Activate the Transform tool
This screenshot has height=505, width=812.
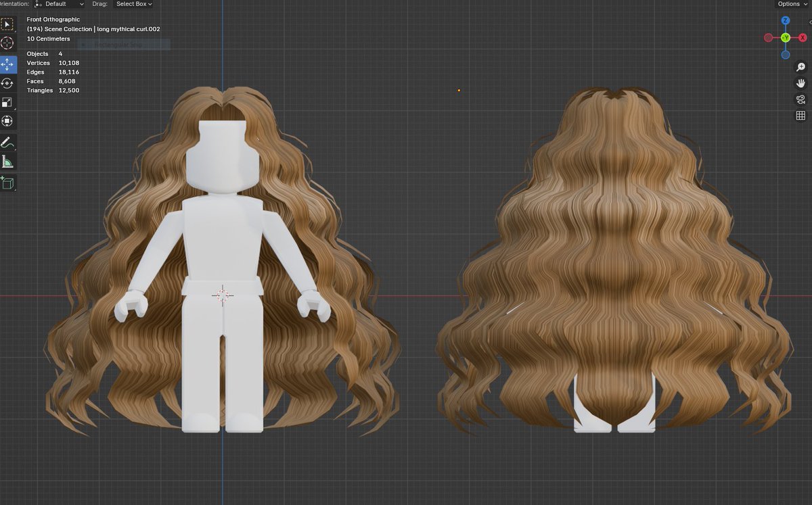7,122
